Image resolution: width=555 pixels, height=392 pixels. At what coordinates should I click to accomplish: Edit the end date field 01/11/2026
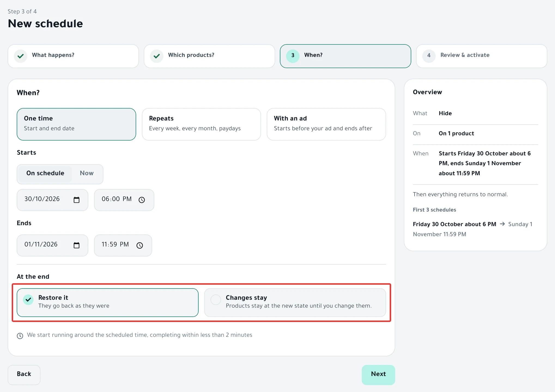(x=52, y=245)
